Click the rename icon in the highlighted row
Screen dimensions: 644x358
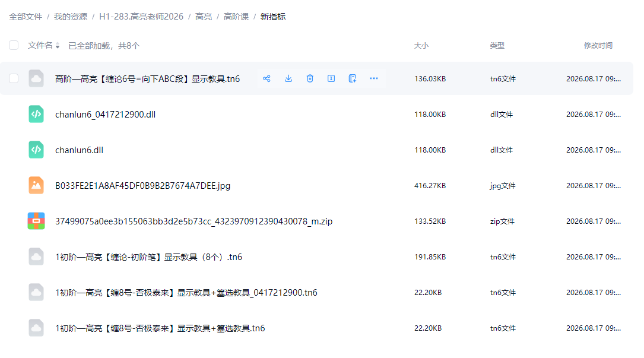(x=331, y=78)
